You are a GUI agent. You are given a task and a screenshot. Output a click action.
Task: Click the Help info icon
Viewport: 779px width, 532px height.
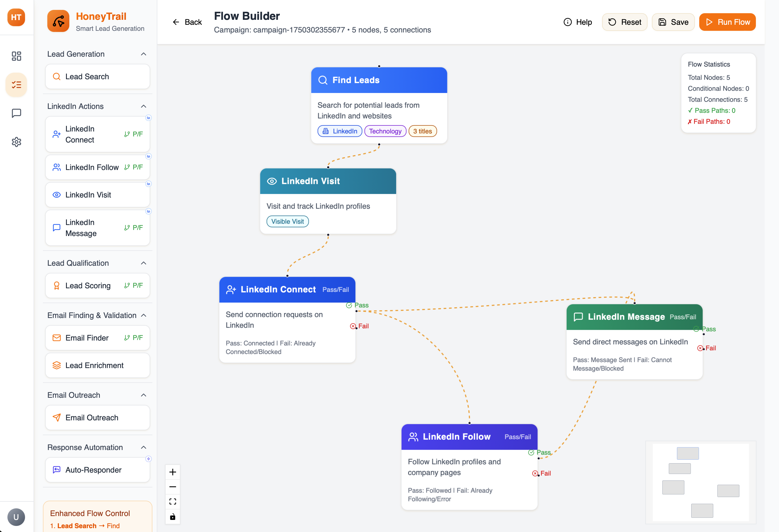click(x=567, y=22)
